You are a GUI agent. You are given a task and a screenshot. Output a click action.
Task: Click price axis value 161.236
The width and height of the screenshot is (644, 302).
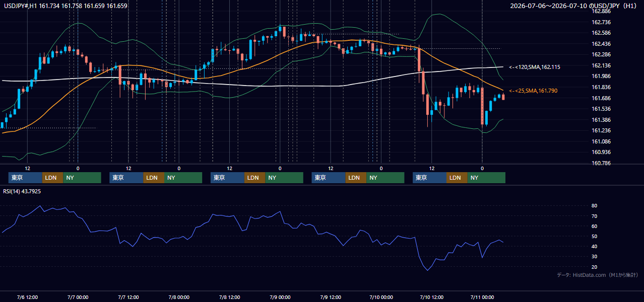coord(602,130)
